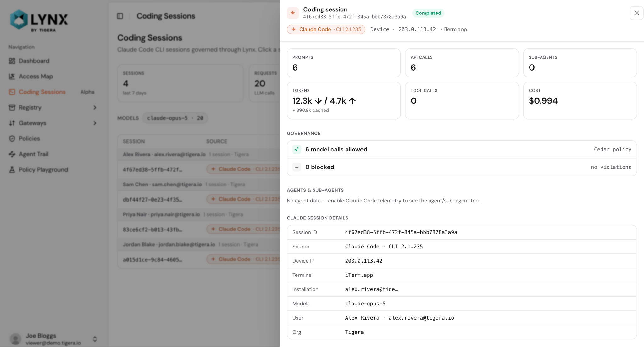Click the no violations label
644x347 pixels.
pyautogui.click(x=611, y=167)
